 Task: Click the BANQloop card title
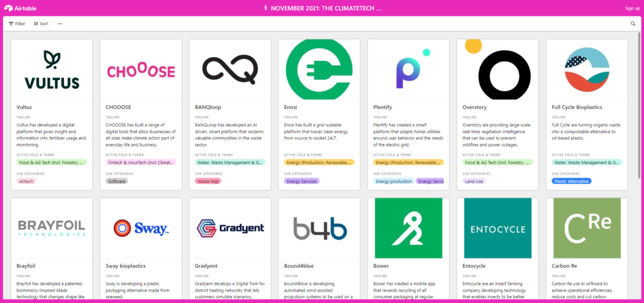(x=208, y=107)
